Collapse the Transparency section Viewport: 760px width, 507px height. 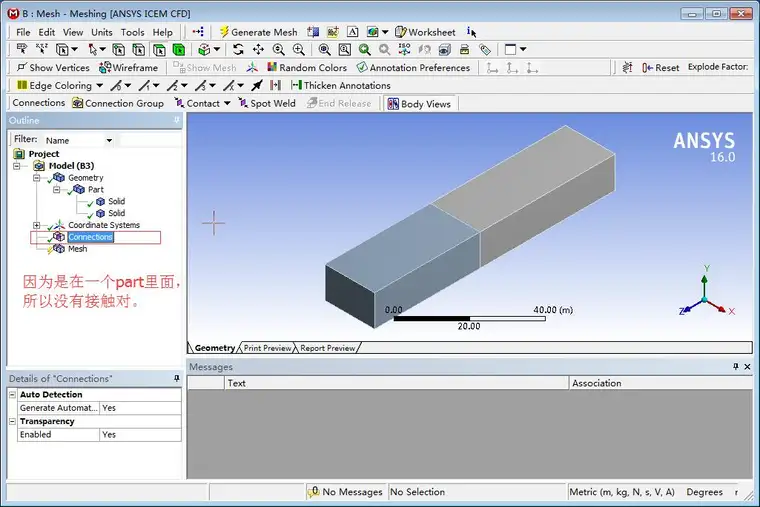(13, 422)
